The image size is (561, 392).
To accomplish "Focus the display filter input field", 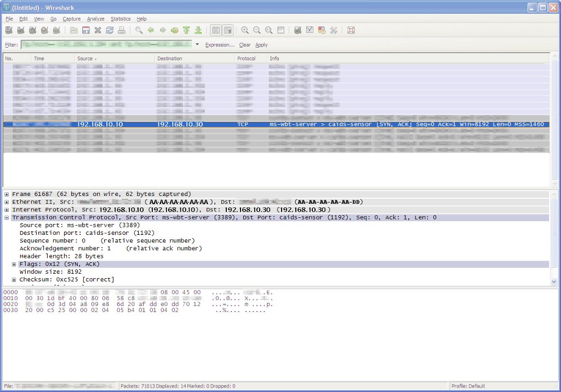I will click(107, 44).
